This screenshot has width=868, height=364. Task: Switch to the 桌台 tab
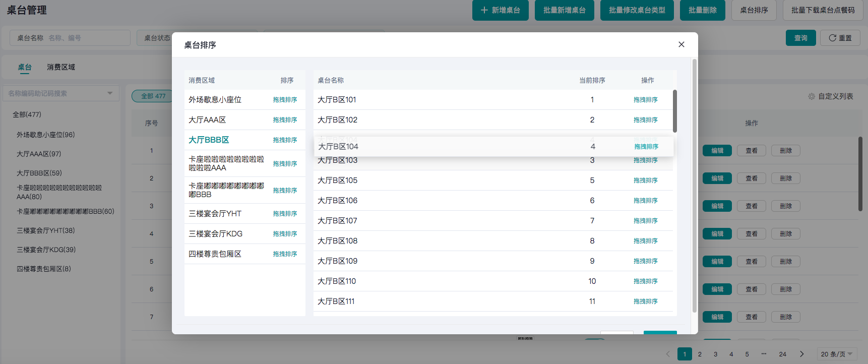pos(25,67)
